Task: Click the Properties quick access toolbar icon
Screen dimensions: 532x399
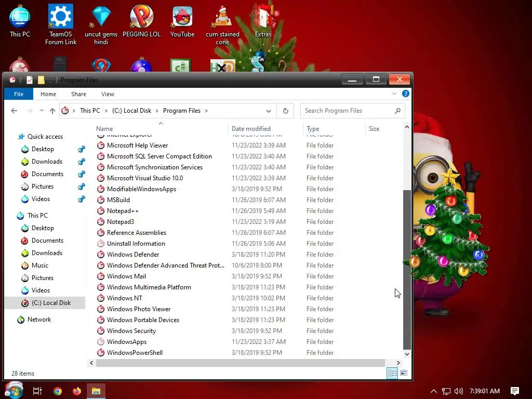Action: (x=30, y=80)
